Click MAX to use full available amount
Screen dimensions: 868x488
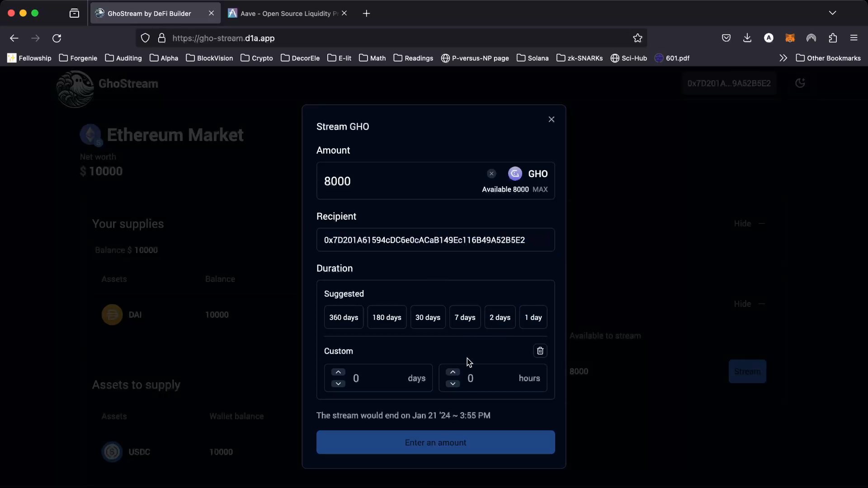tap(540, 189)
